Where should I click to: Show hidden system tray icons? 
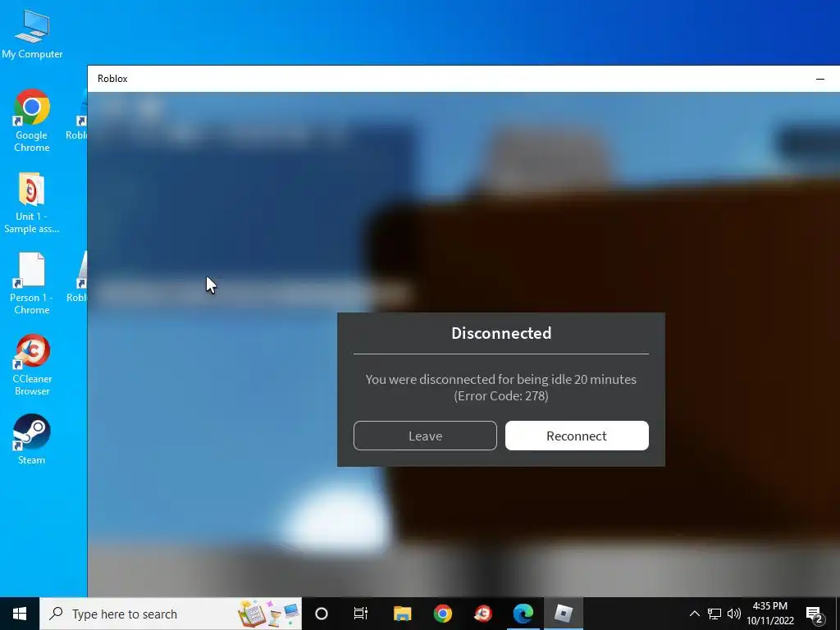pyautogui.click(x=694, y=614)
